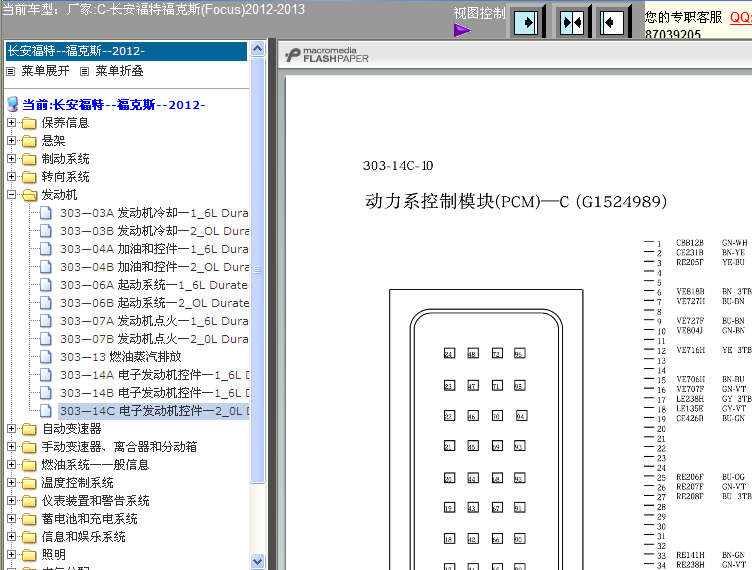Expand the 制动系统 tree node
The width and height of the screenshot is (752, 570).
(x=12, y=159)
